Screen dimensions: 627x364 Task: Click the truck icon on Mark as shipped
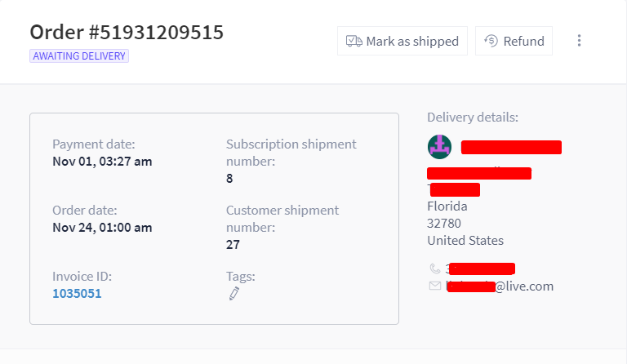pyautogui.click(x=354, y=41)
